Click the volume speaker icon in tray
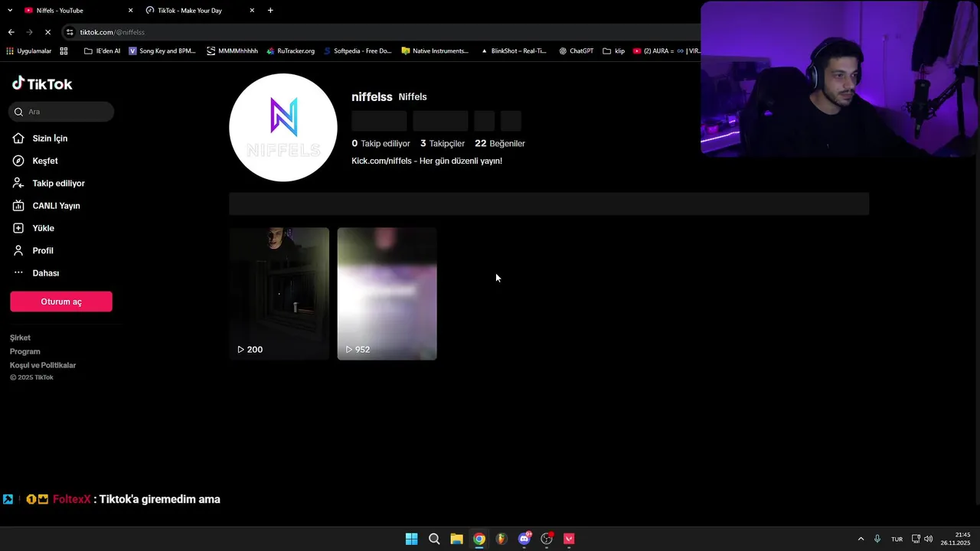Image resolution: width=980 pixels, height=551 pixels. point(929,539)
